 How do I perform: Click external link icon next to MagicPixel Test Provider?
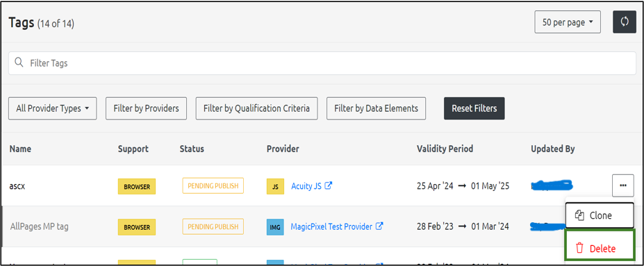coord(379,226)
